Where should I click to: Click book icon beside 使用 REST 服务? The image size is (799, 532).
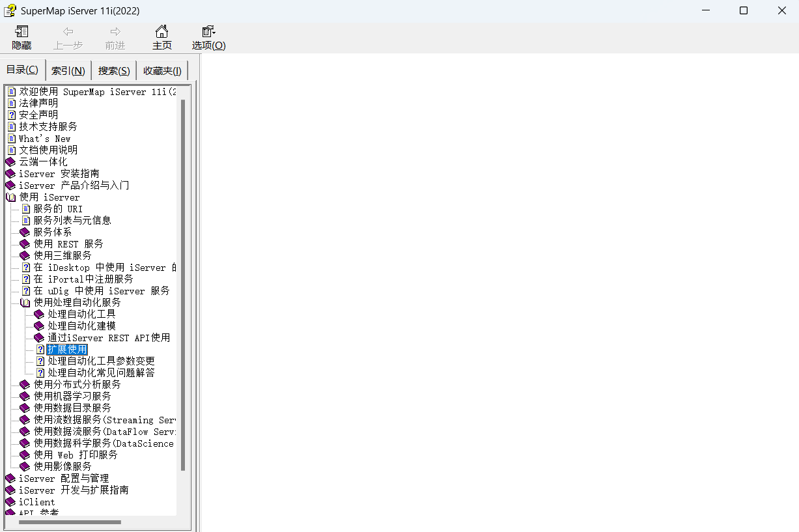(25, 244)
